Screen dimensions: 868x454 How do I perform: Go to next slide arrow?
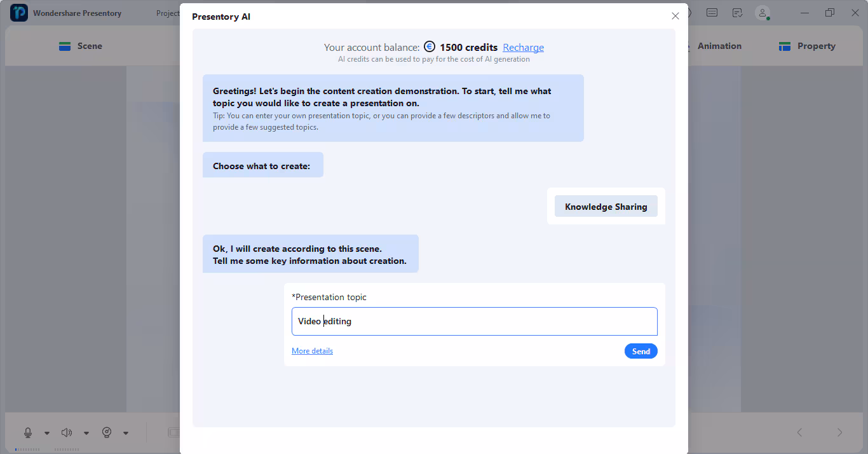839,432
